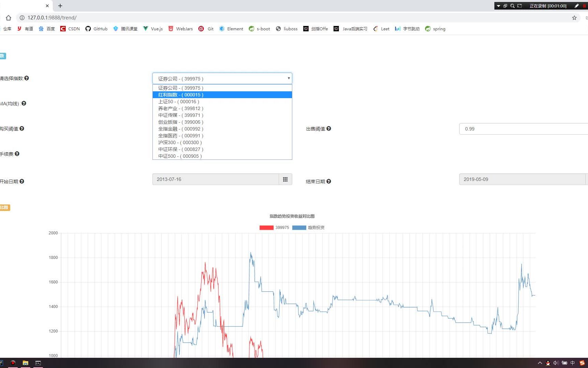Image resolution: width=588 pixels, height=368 pixels.
Task: Click the volume speaker tray icon
Action: tap(556, 363)
